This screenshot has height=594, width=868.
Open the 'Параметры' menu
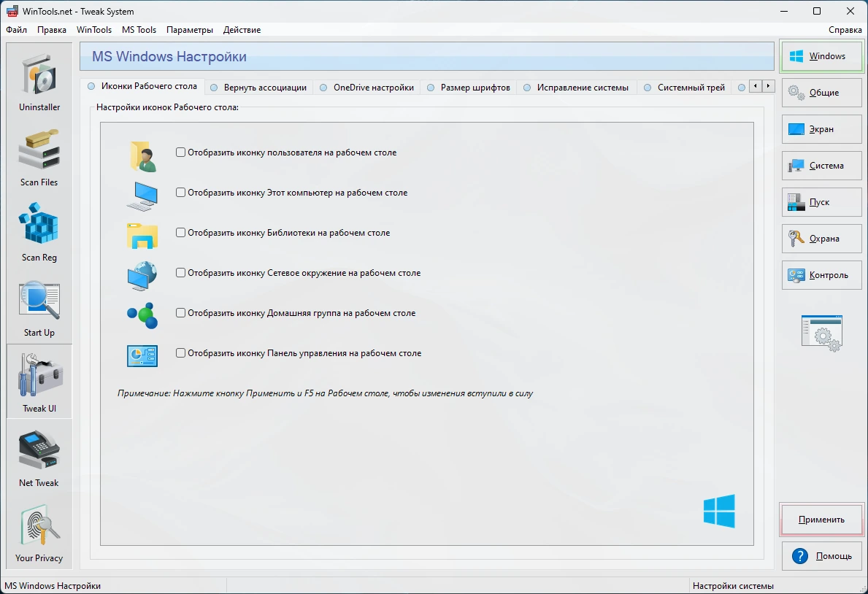(x=190, y=30)
